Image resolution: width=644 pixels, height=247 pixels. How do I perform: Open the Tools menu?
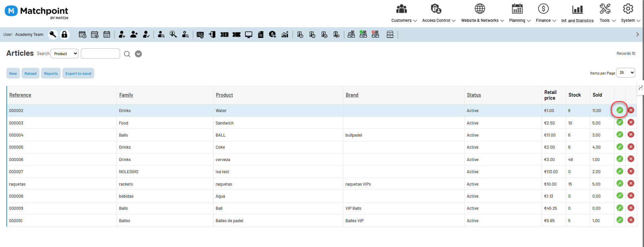607,13
